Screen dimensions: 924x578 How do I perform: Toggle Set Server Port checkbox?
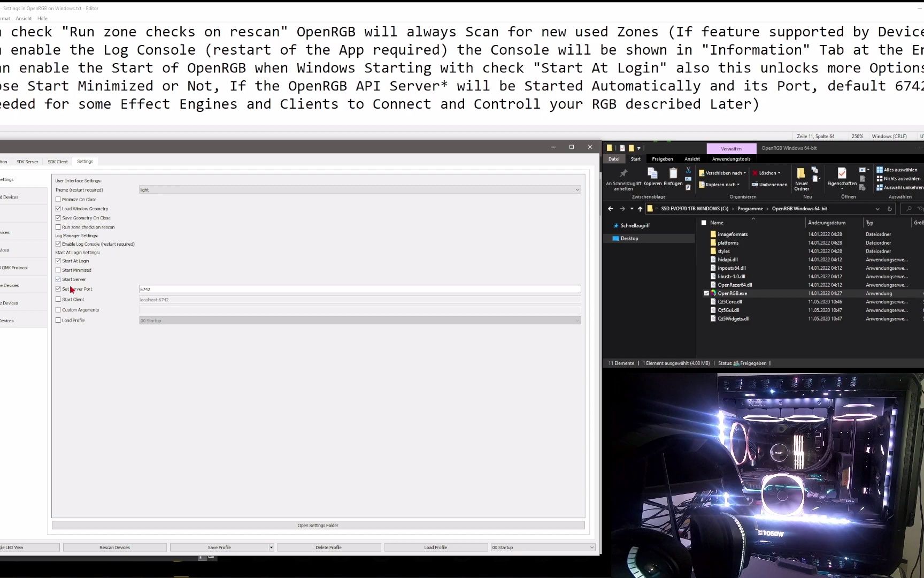[58, 289]
